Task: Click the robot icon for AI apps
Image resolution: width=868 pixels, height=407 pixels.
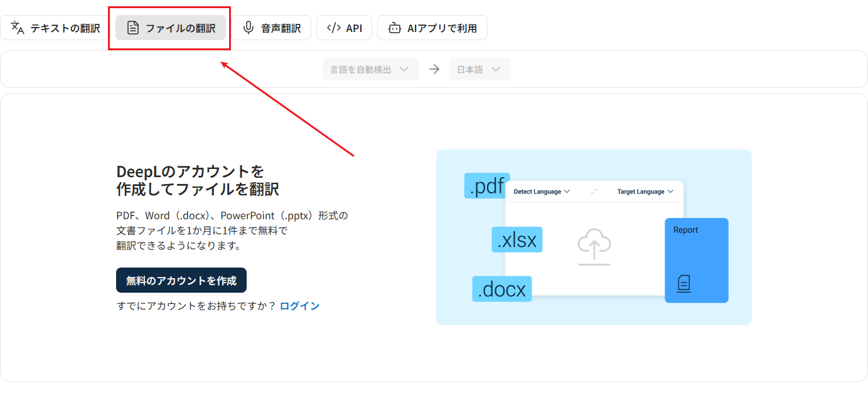Action: click(394, 28)
